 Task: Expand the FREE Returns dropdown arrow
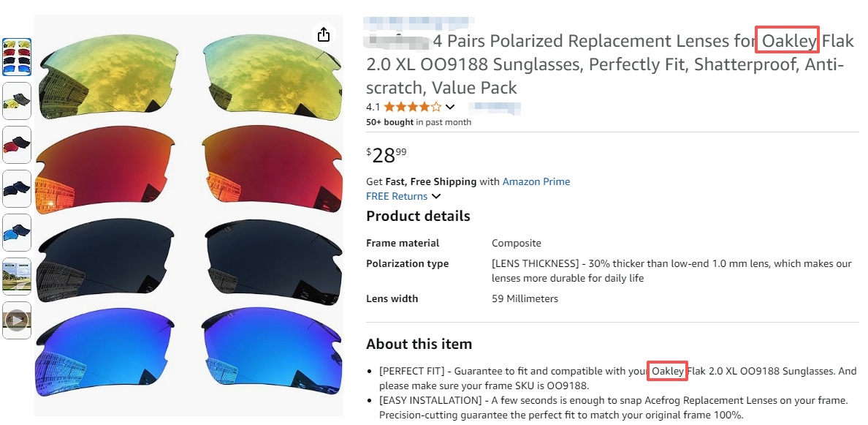[x=436, y=196]
